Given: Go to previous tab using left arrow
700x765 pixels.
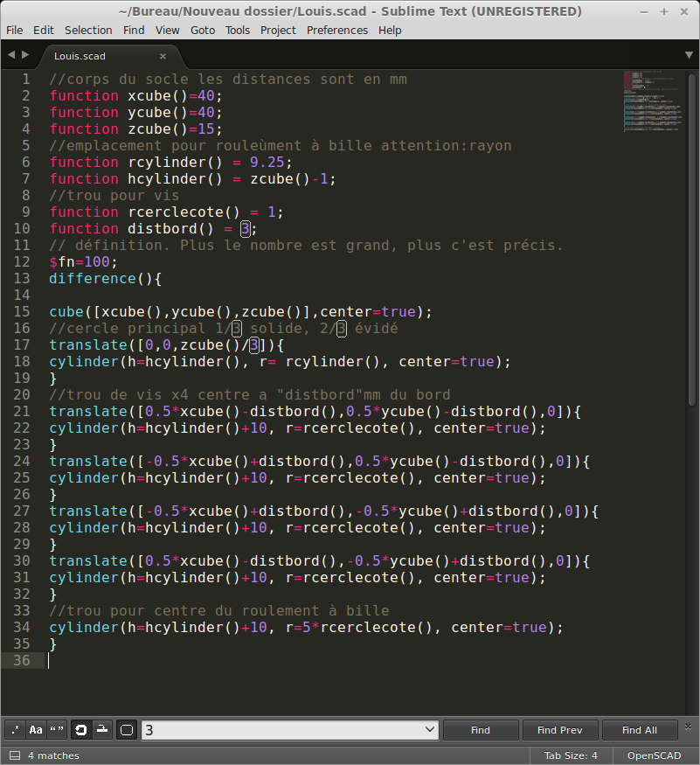Looking at the screenshot, I should pos(11,55).
